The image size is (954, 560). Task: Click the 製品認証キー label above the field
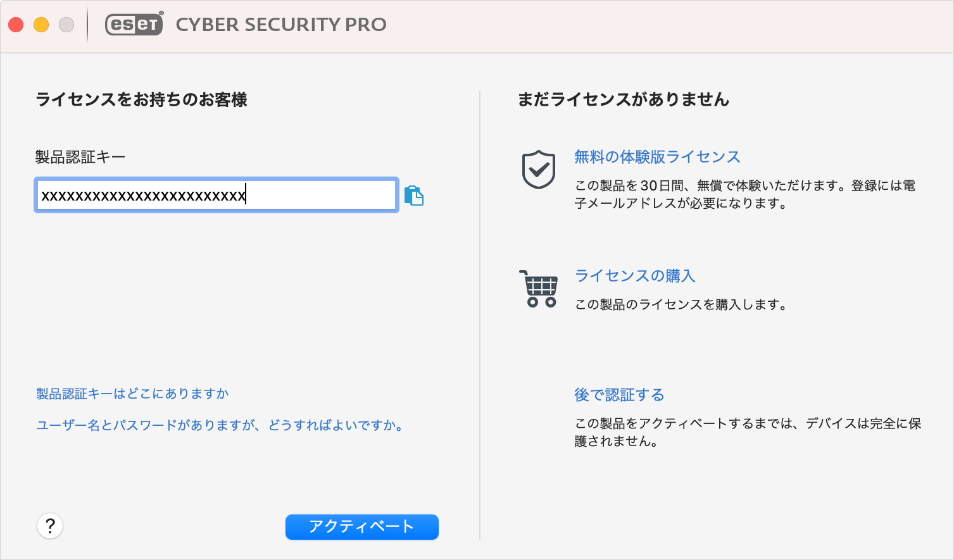point(80,156)
